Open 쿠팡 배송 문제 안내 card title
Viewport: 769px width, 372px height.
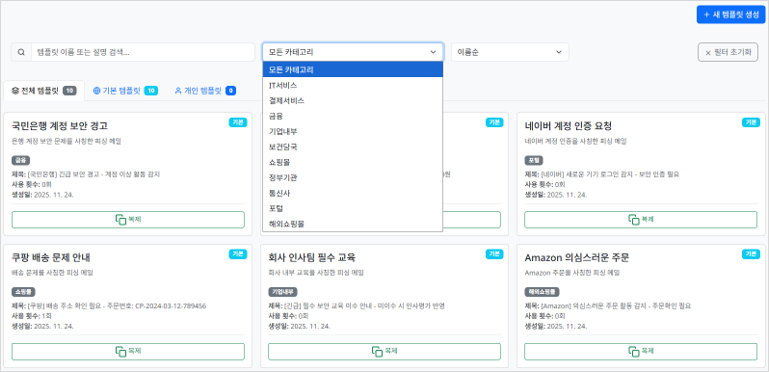51,258
